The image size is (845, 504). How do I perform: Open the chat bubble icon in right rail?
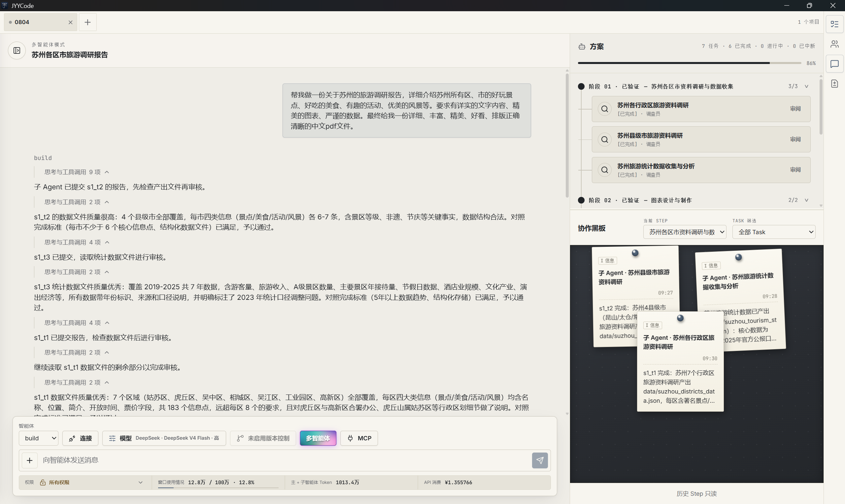834,64
